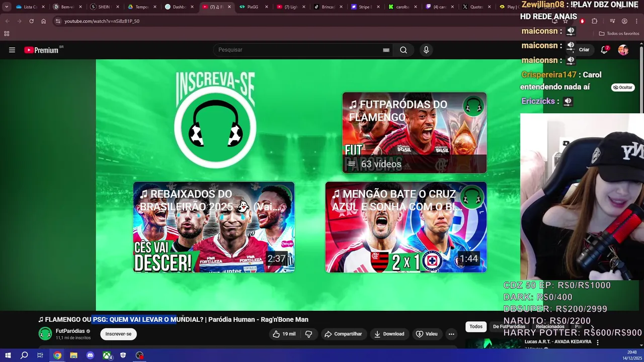Open the taskbar clock and date

click(x=631, y=355)
